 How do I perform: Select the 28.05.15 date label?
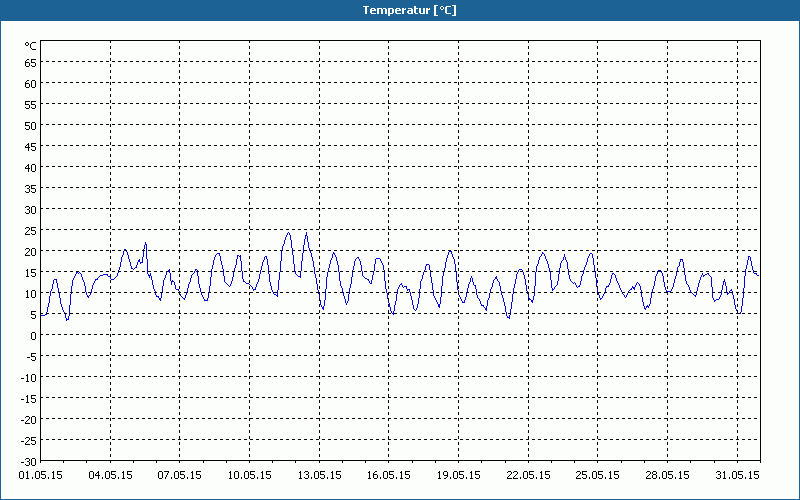pyautogui.click(x=667, y=476)
